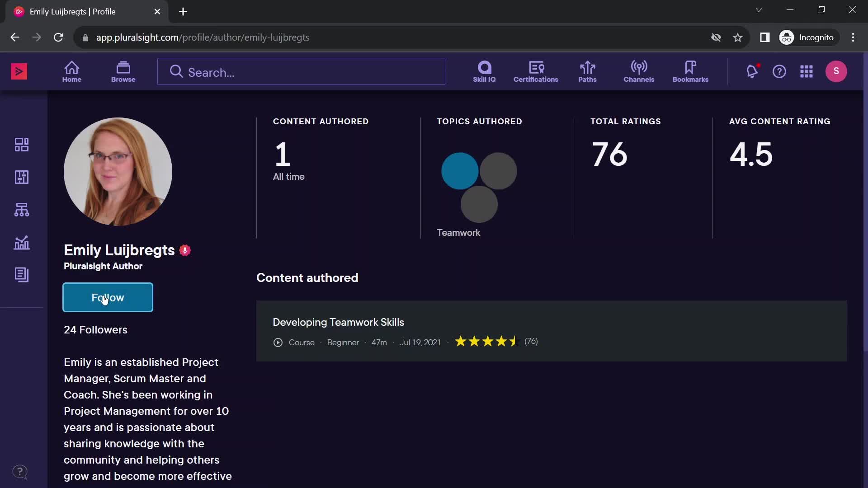Viewport: 868px width, 488px height.
Task: Click the course play circle icon
Action: pos(278,343)
